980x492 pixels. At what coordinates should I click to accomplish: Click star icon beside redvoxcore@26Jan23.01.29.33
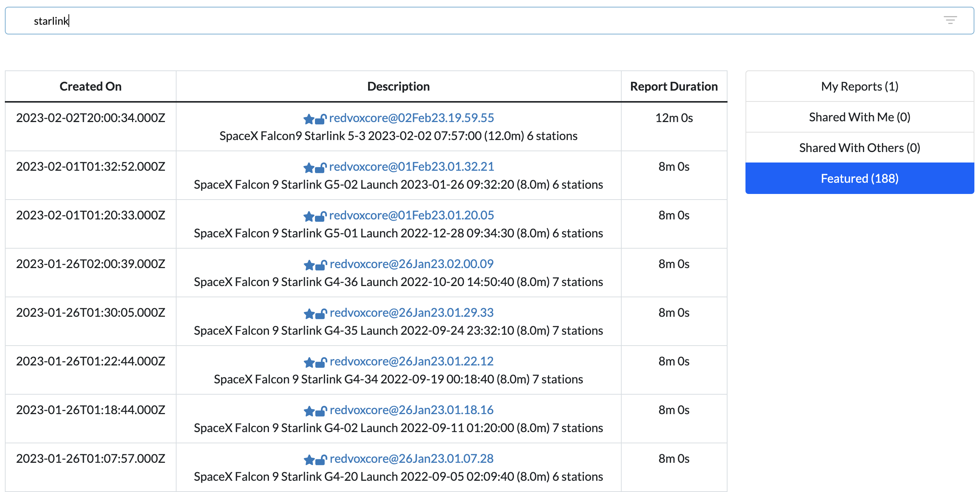(x=309, y=314)
